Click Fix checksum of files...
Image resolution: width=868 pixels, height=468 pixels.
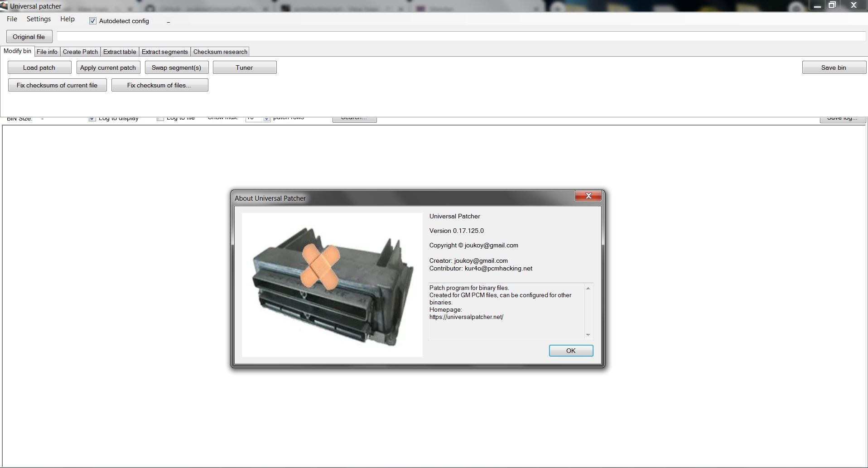click(x=160, y=85)
